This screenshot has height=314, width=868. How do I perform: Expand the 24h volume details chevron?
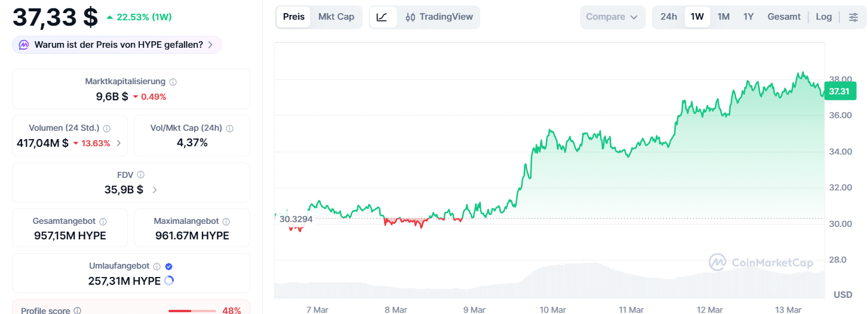click(118, 143)
